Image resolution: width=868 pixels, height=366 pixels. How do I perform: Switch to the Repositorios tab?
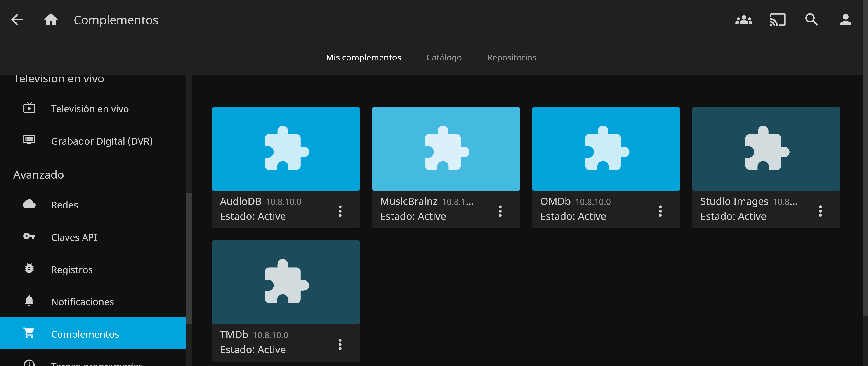tap(511, 57)
